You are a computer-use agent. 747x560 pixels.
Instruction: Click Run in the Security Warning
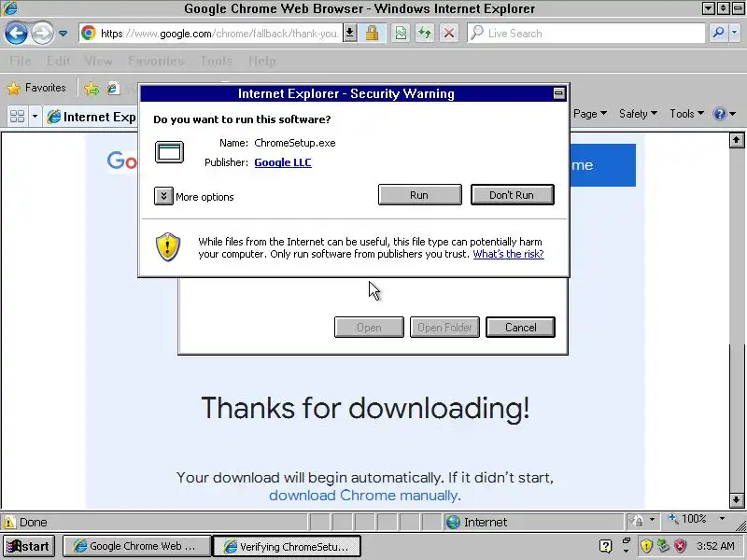pos(419,195)
